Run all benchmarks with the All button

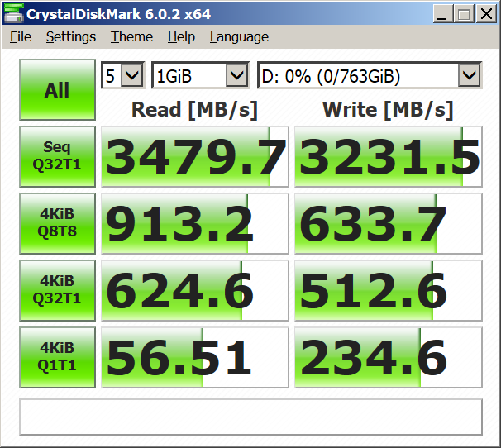pos(57,90)
